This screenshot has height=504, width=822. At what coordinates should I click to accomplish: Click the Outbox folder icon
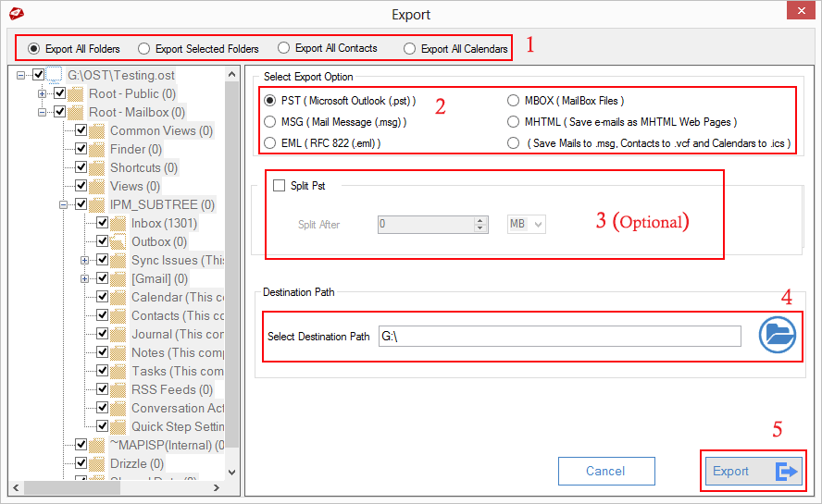coord(118,241)
